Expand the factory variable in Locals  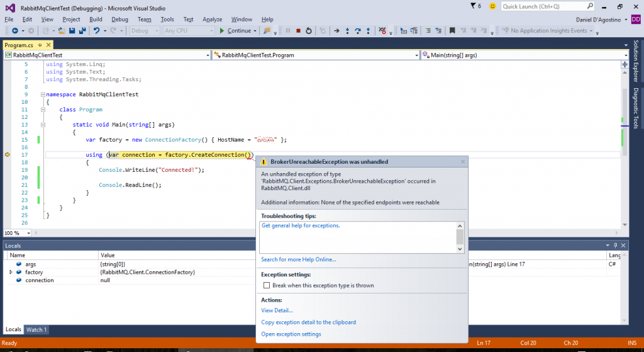(11, 272)
